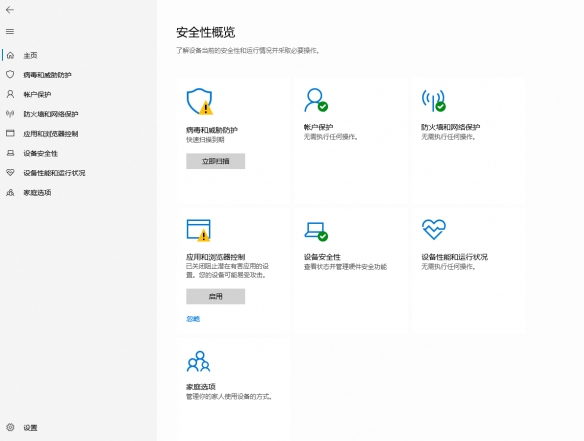Select 设备性能和运行状况 in the sidebar
Screen dimensions: 584x441
tap(54, 173)
